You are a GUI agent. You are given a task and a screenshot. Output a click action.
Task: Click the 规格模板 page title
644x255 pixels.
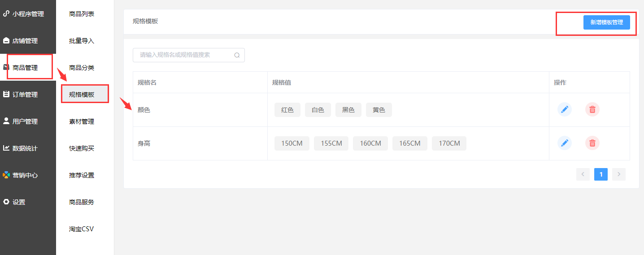(x=145, y=21)
